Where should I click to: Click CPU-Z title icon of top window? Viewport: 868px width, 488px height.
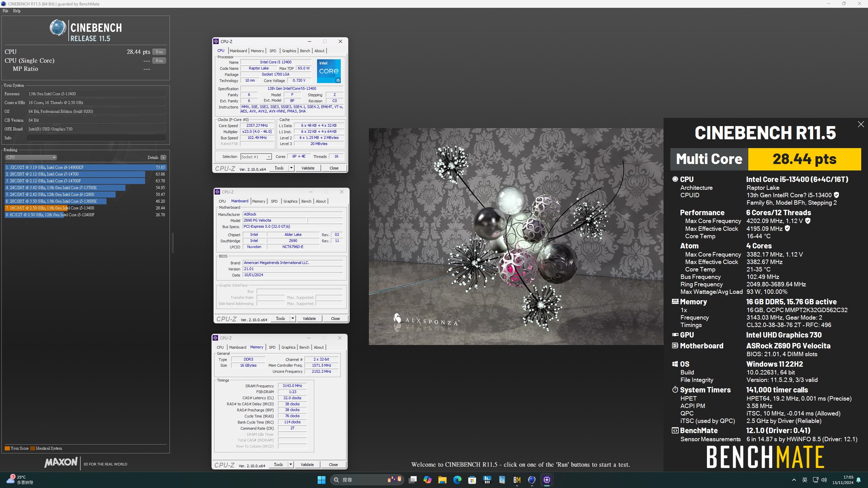[x=216, y=41]
